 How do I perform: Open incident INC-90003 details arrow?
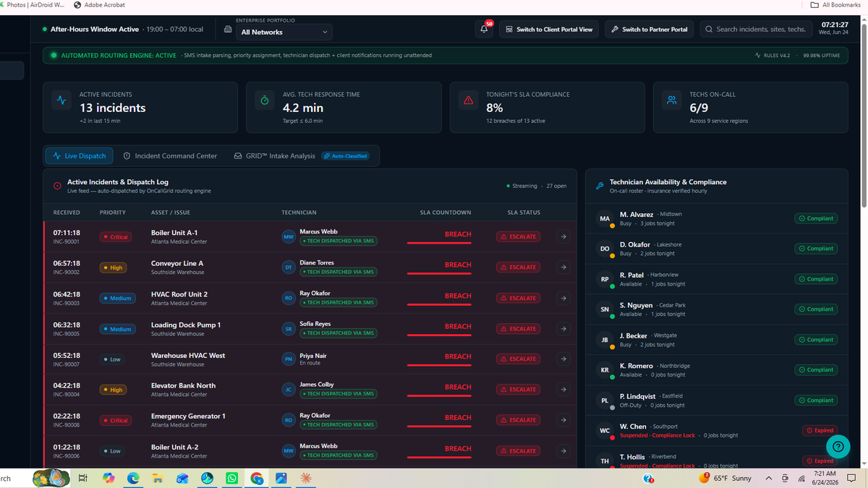pyautogui.click(x=563, y=298)
